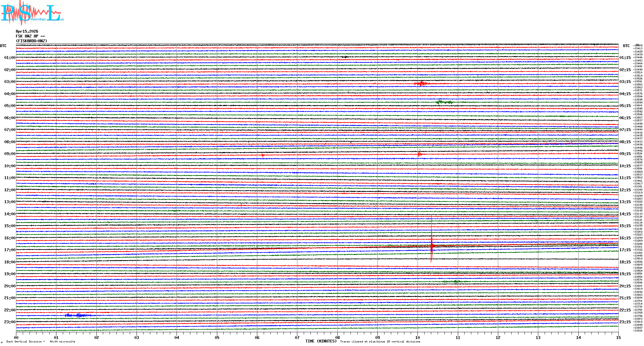Click the 15 minute tick label
644x346 pixels.
point(618,338)
